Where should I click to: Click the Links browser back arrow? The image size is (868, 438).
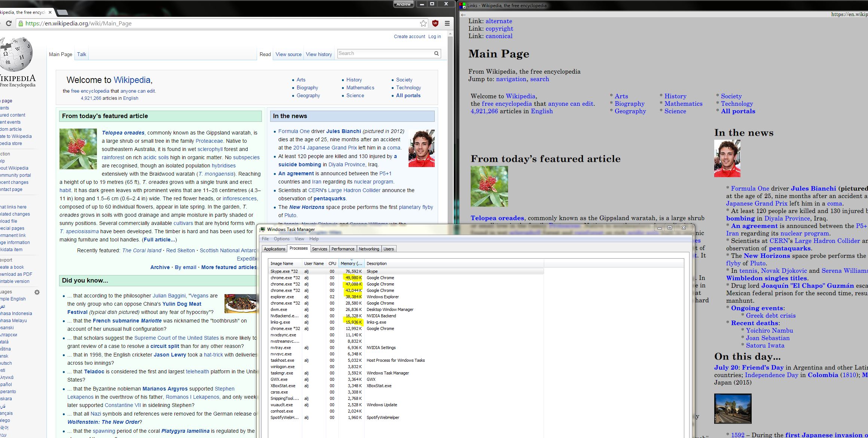click(x=464, y=15)
